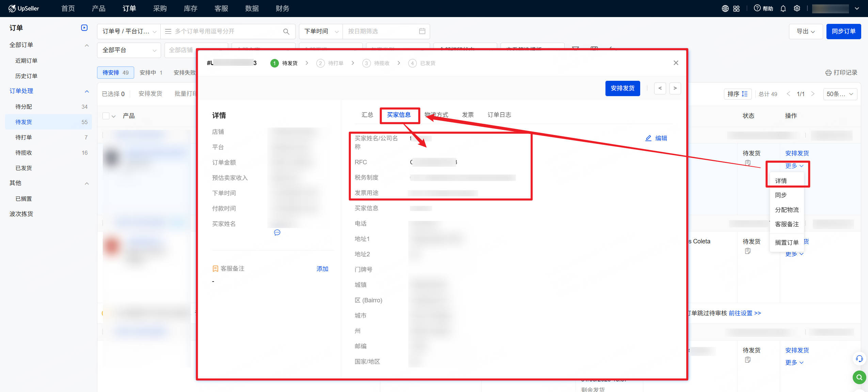This screenshot has width=868, height=392.
Task: Select the 待安排 49 status tab
Action: [115, 73]
